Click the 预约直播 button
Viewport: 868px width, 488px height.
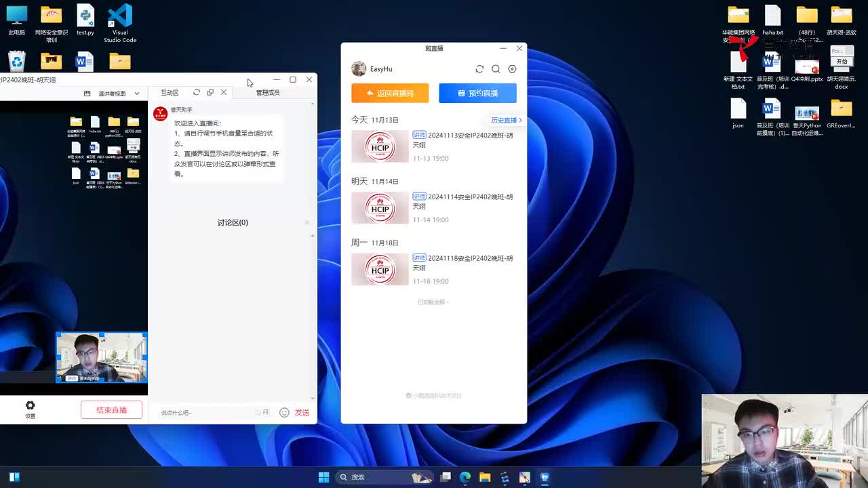point(477,93)
